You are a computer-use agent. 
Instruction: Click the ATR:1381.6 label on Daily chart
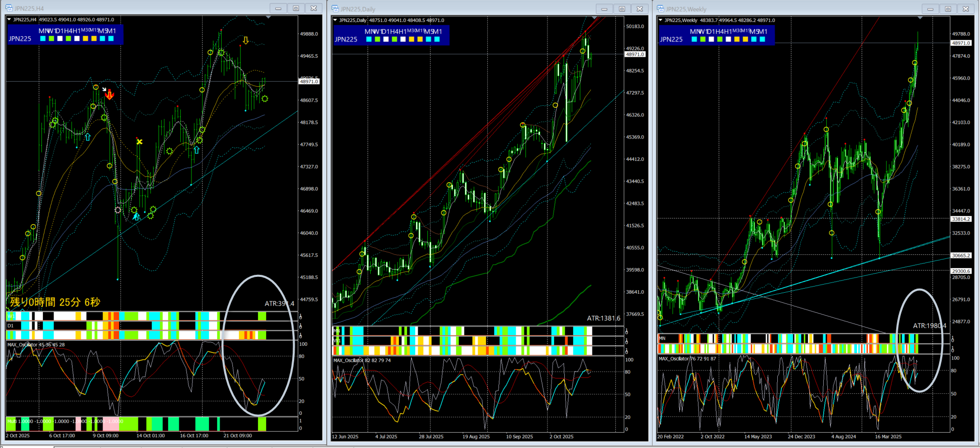coord(604,318)
